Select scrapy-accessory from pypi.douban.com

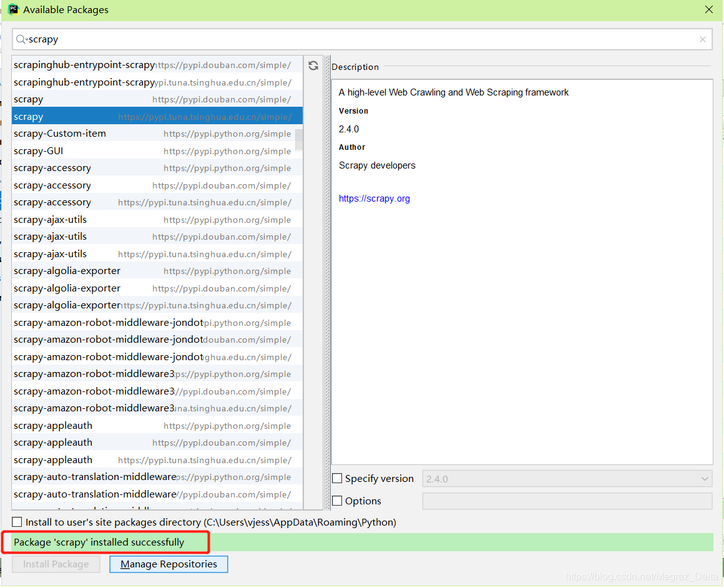pos(157,185)
